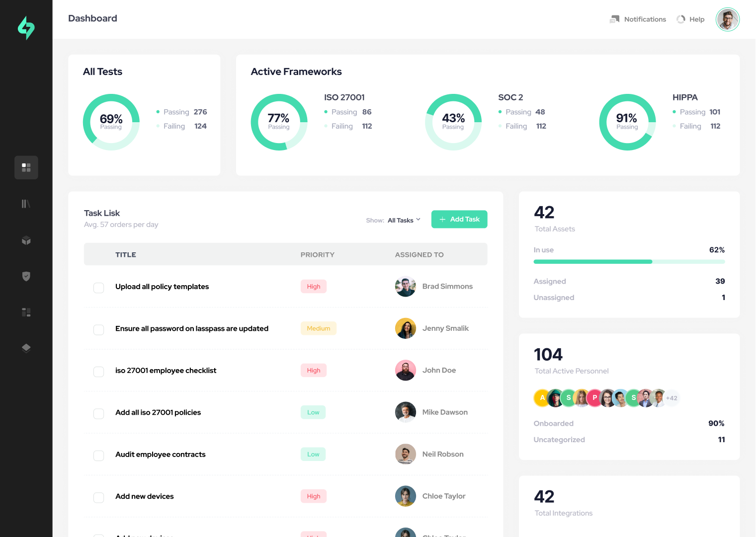Open the 'Show: All Tasks' dropdown

(402, 220)
